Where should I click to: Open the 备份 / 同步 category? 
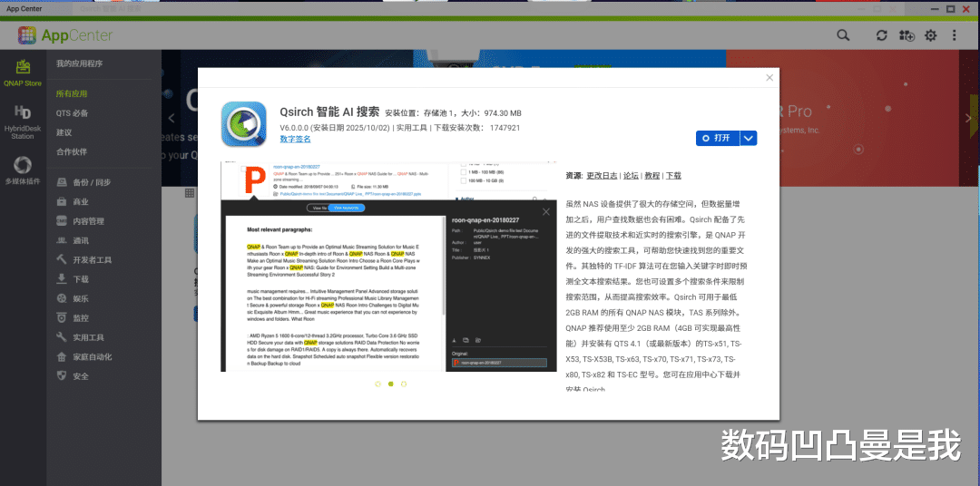(x=83, y=182)
